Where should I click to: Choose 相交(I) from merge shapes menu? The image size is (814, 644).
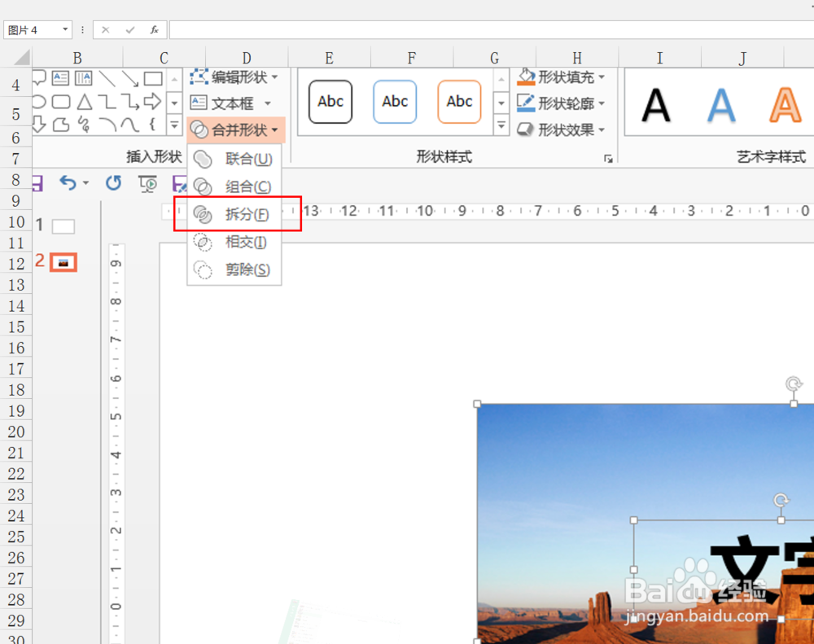coord(234,242)
